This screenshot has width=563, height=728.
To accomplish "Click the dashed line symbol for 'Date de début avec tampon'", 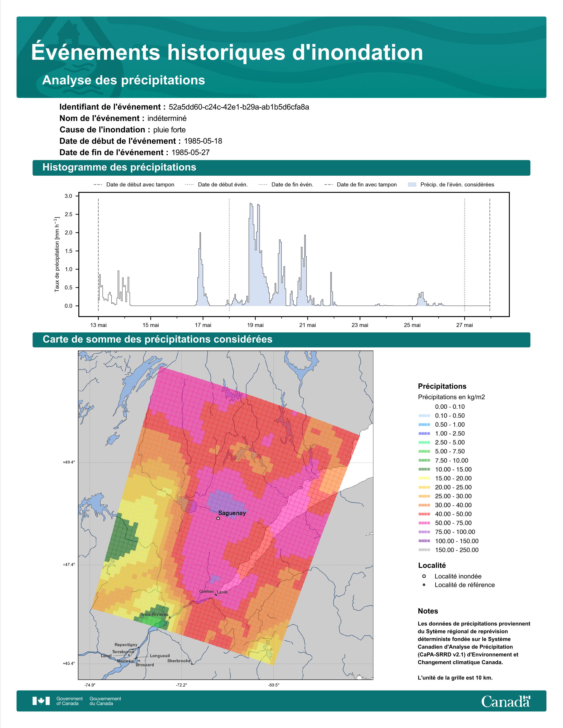I will click(98, 185).
